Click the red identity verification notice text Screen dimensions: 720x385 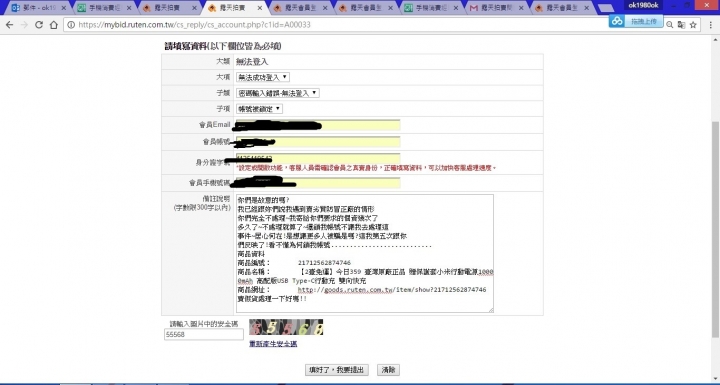366,168
